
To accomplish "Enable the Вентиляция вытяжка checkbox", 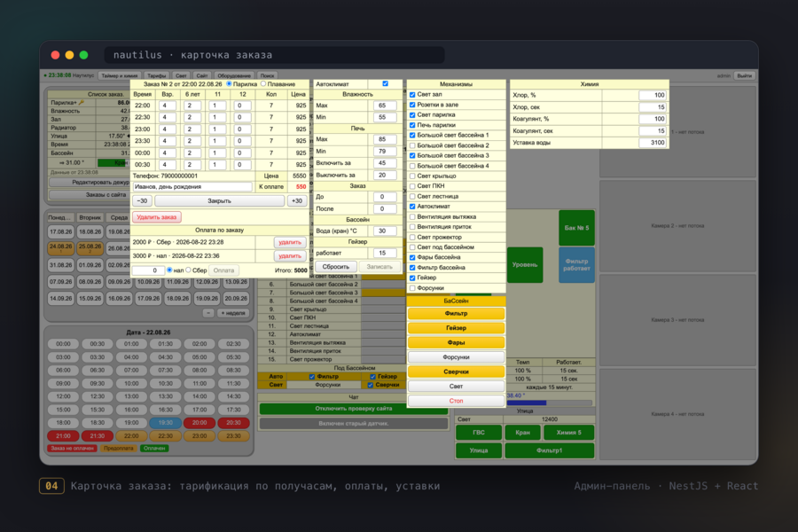I will coord(412,217).
